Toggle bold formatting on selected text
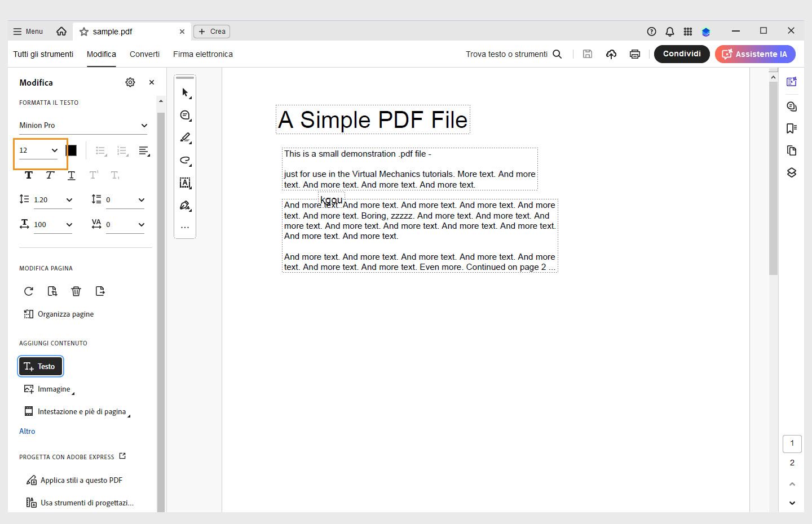812x524 pixels. (29, 175)
